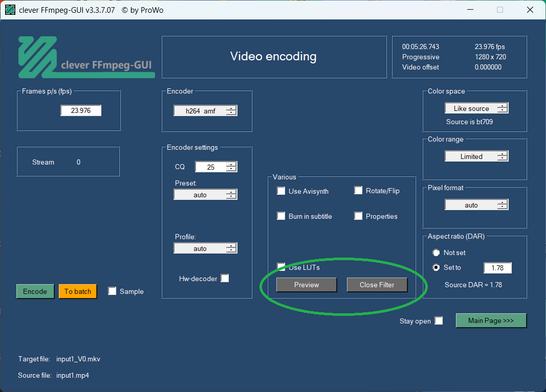Open the Color space Like source selector
Image resolution: width=546 pixels, height=392 pixels.
click(476, 108)
